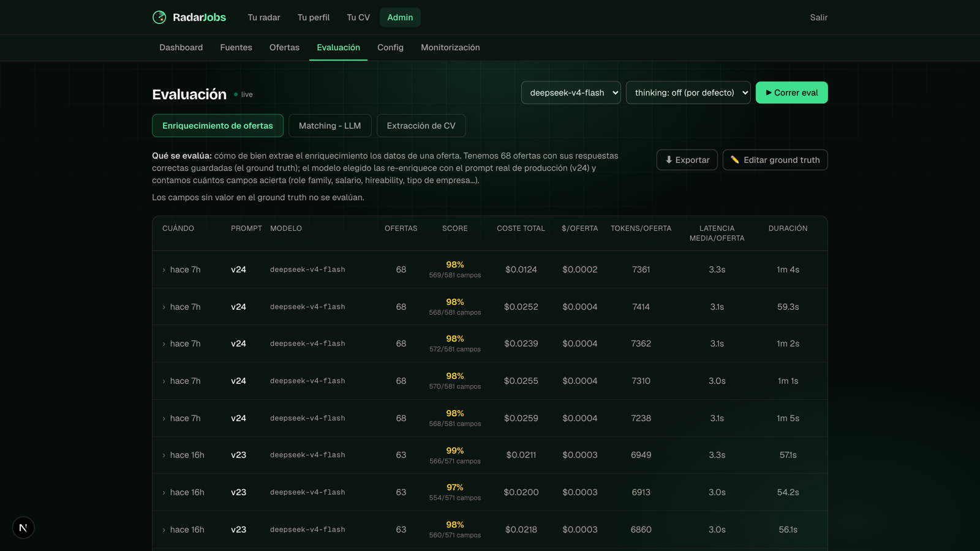
Task: Expand the run lasting 1m 5s
Action: point(164,419)
